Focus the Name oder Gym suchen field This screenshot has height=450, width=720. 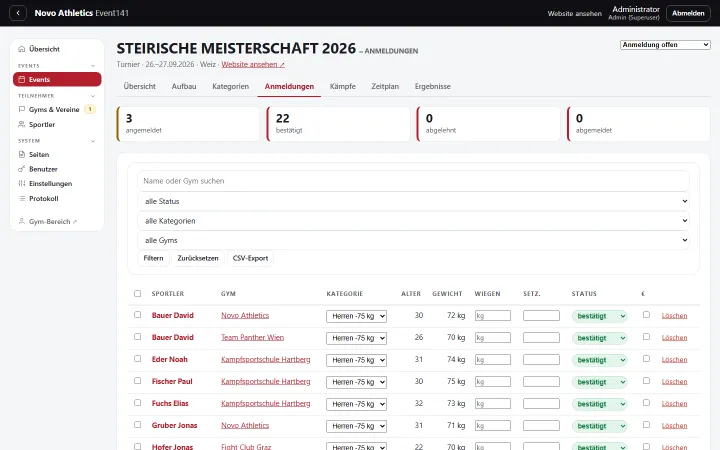coord(413,181)
